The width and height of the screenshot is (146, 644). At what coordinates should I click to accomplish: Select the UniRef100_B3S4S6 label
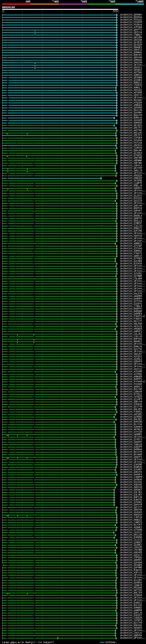[131, 263]
